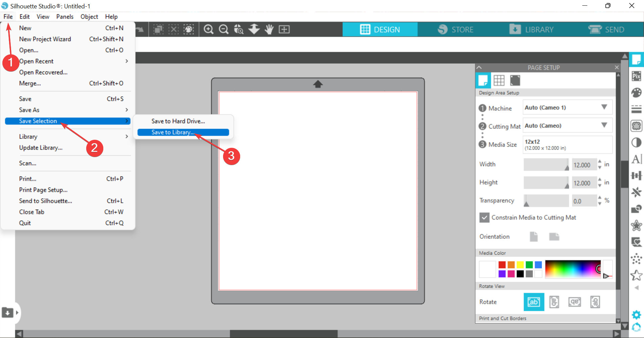Open the Modify shapes panel icon

[636, 209]
